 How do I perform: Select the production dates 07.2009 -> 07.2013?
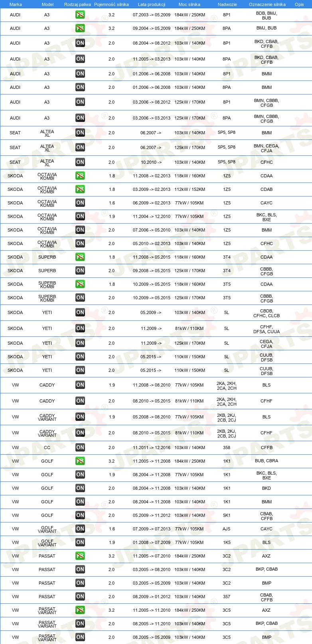coord(152,529)
